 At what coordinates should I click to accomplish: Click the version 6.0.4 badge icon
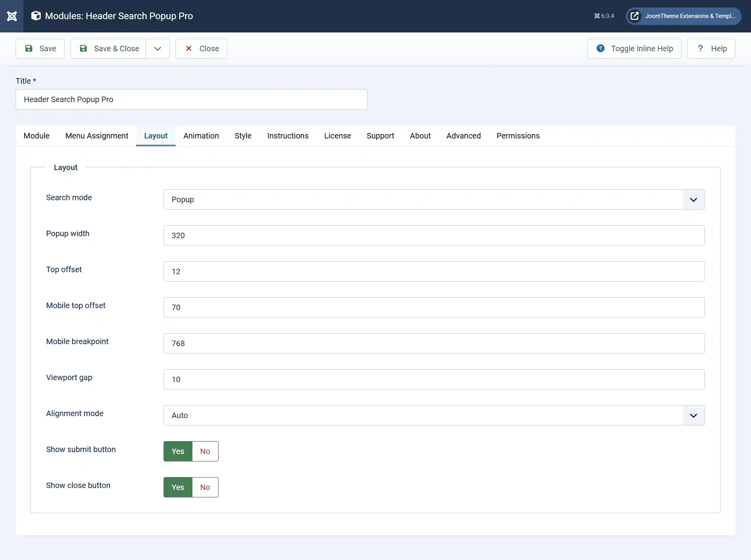(x=598, y=16)
